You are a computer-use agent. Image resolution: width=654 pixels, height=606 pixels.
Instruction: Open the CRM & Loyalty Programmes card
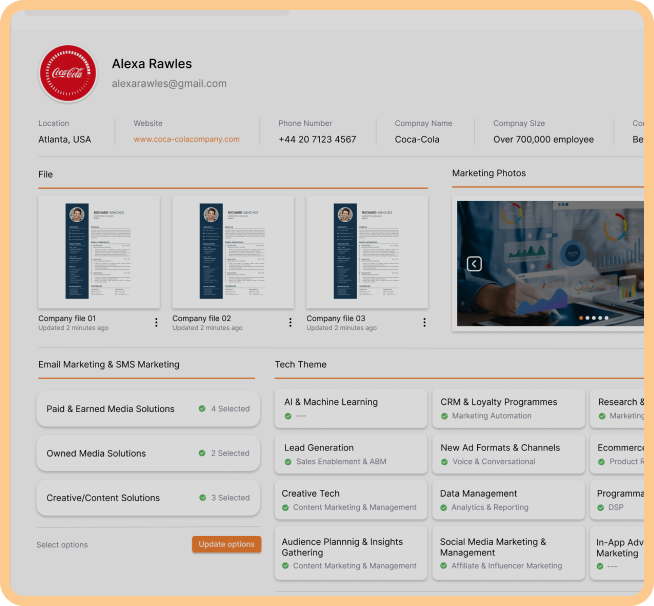[508, 408]
